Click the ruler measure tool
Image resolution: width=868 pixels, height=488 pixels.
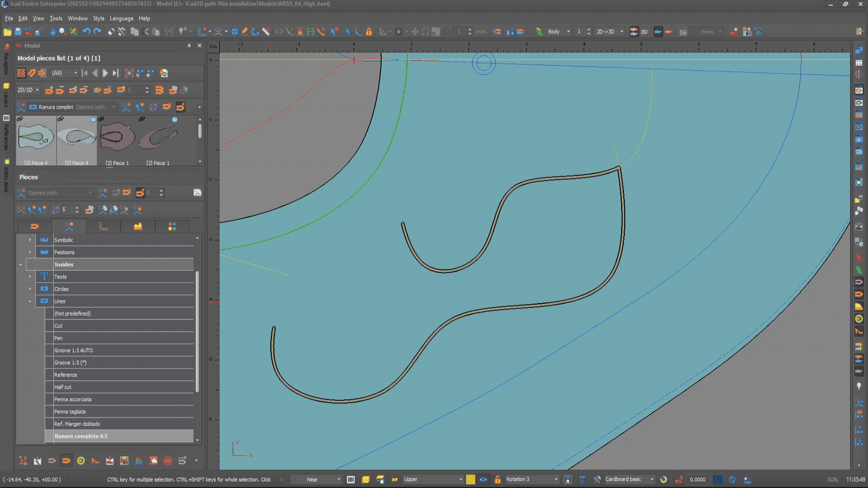[x=266, y=32]
